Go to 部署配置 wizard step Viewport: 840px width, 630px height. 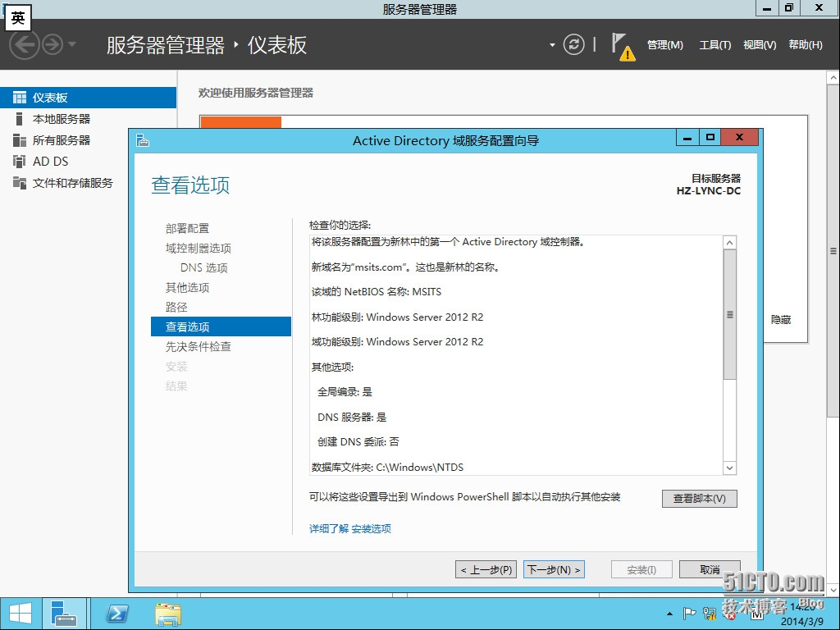tap(187, 228)
